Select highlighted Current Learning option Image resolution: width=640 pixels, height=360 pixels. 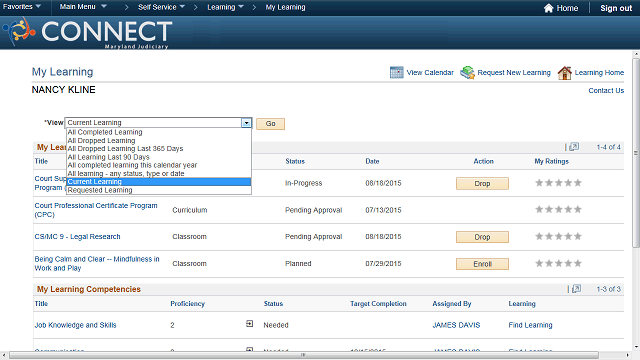158,182
